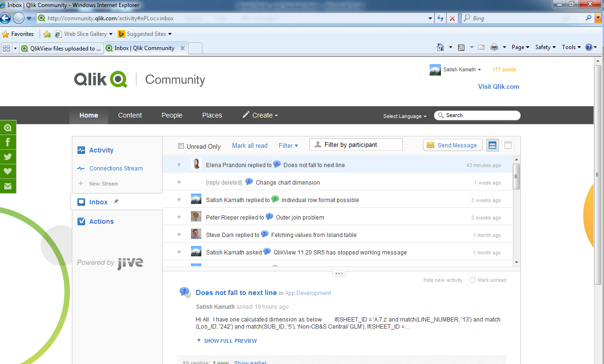The width and height of the screenshot is (604, 364).
Task: Switch to split pane inbox view icon
Action: click(x=492, y=145)
